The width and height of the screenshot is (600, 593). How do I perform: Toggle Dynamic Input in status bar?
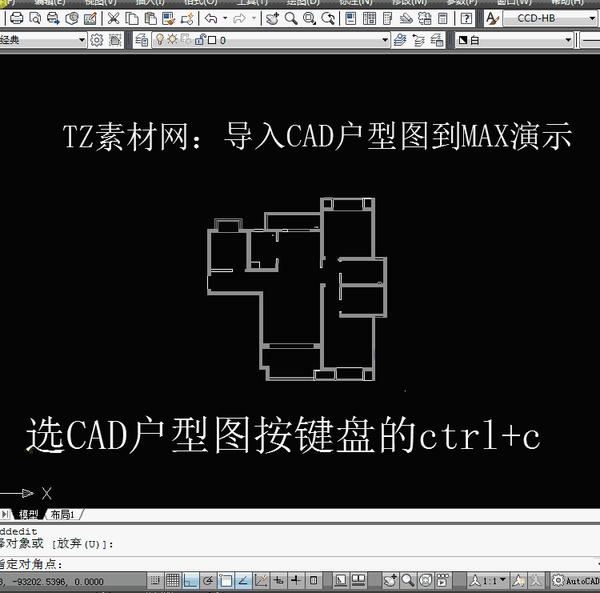[x=278, y=581]
